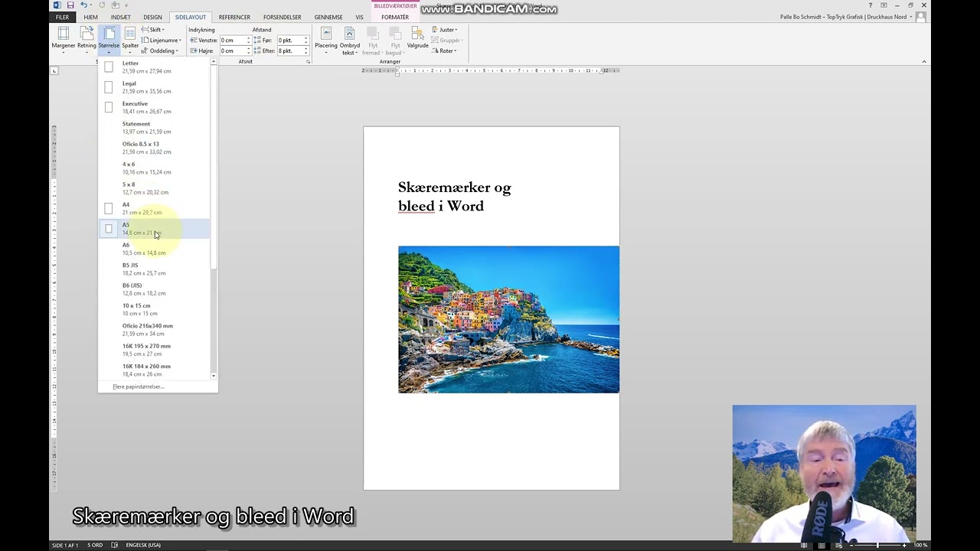Switch to the FORSENDELSER tab
980x551 pixels.
pos(282,17)
